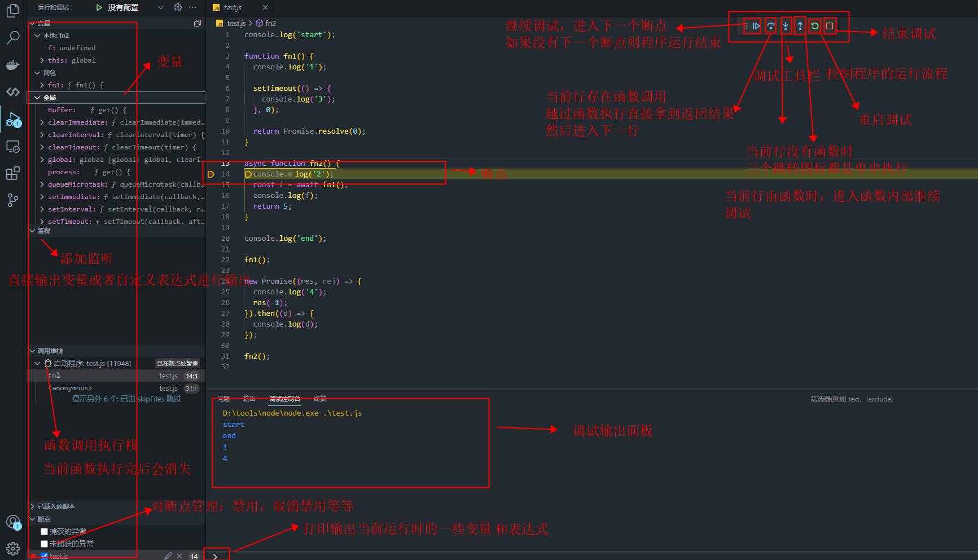Click the Step Over debug icon
This screenshot has width=978, height=560.
770,26
